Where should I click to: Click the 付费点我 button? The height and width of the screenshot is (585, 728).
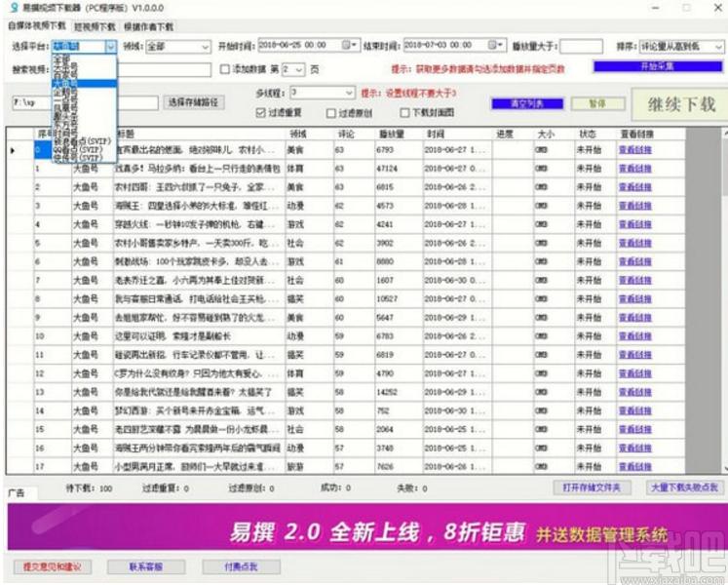[x=241, y=566]
